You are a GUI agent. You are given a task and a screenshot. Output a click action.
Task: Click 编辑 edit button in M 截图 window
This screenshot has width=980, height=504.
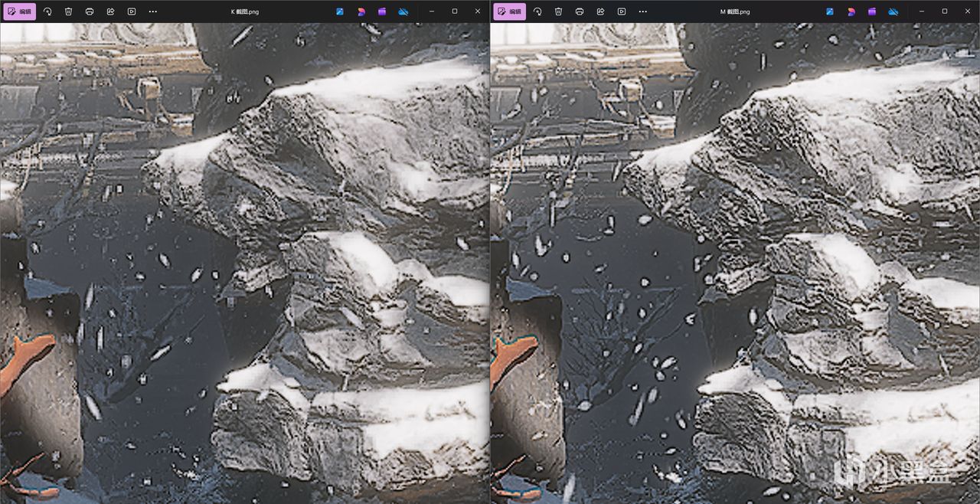click(x=509, y=11)
